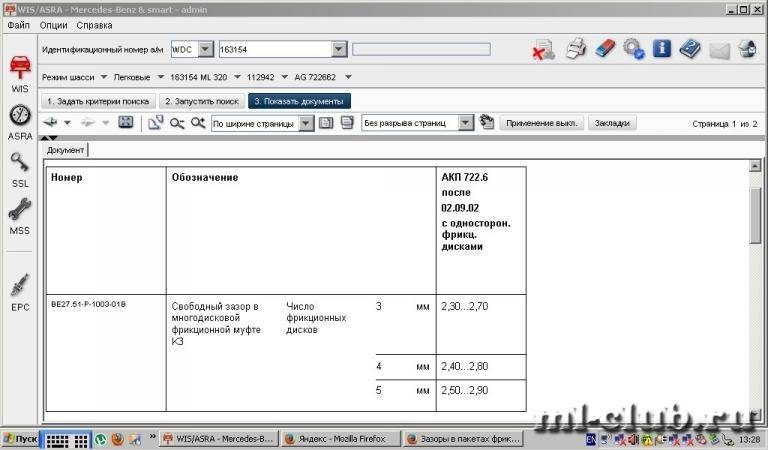The image size is (768, 450).
Task: Expand the AG 722662 transmission dropdown
Action: point(348,77)
